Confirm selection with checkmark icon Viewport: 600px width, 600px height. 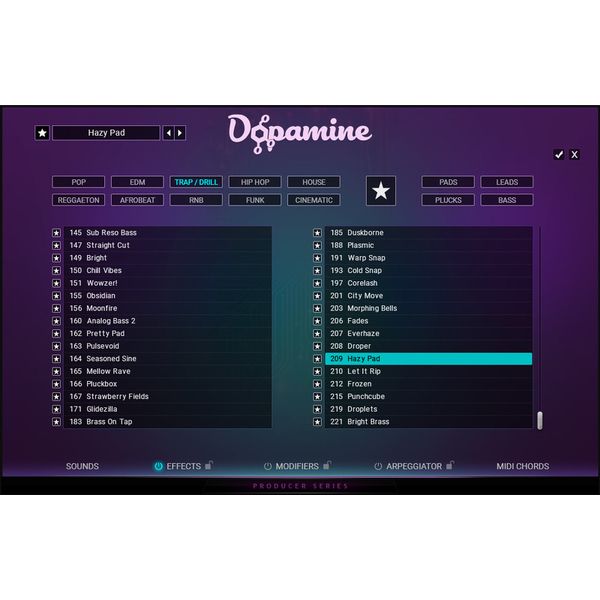coord(559,155)
